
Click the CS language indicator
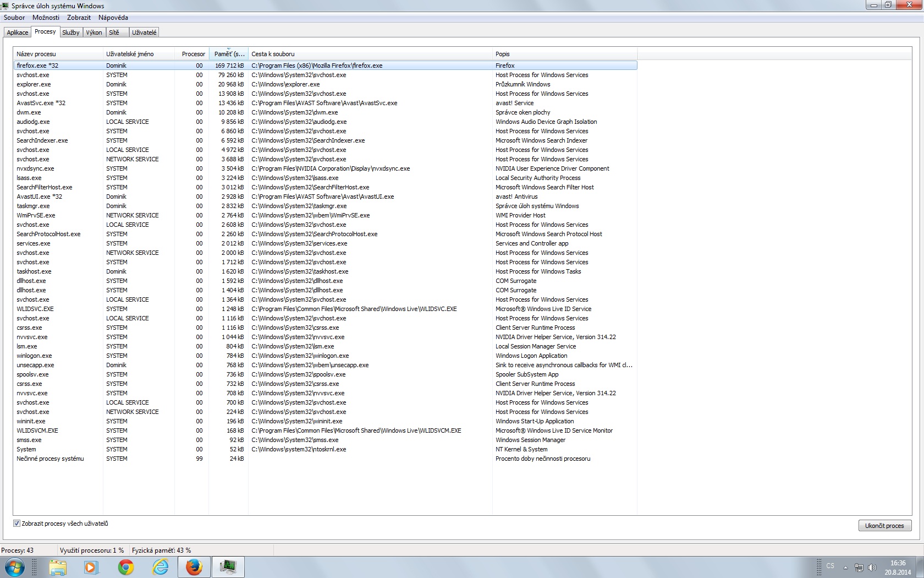831,566
